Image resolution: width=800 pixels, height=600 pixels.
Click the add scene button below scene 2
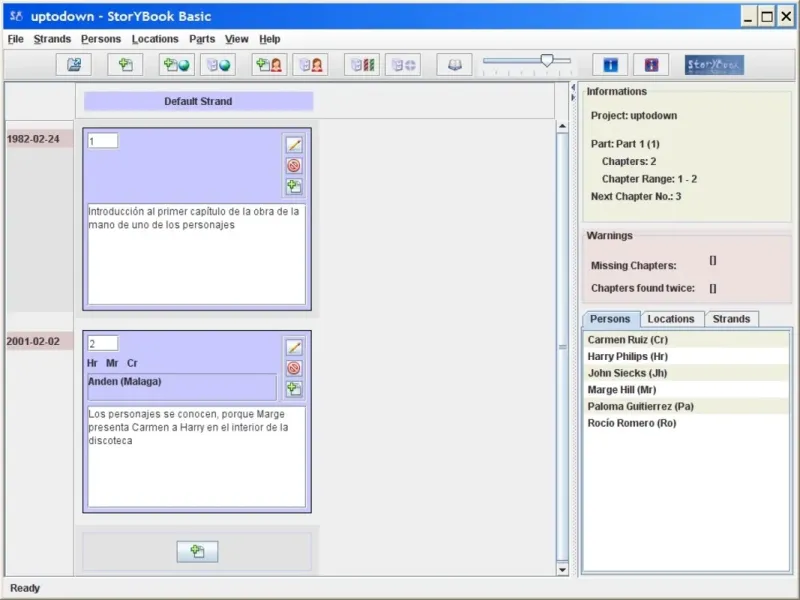(x=197, y=552)
